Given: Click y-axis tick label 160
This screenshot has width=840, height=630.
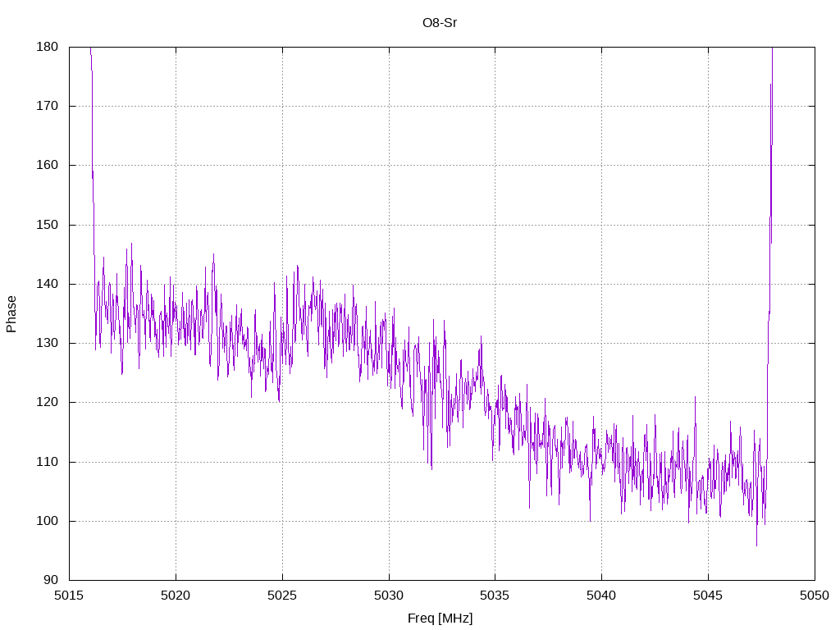Looking at the screenshot, I should pos(47,165).
